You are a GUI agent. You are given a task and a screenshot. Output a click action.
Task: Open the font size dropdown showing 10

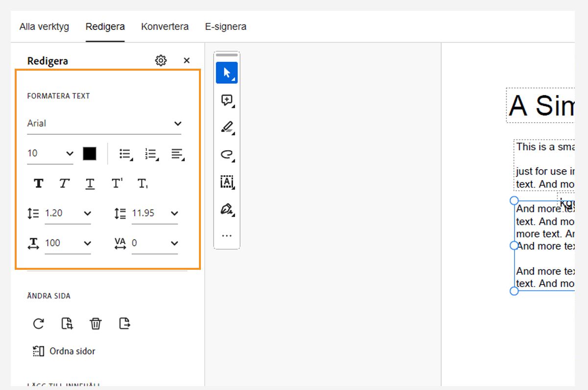pos(50,153)
